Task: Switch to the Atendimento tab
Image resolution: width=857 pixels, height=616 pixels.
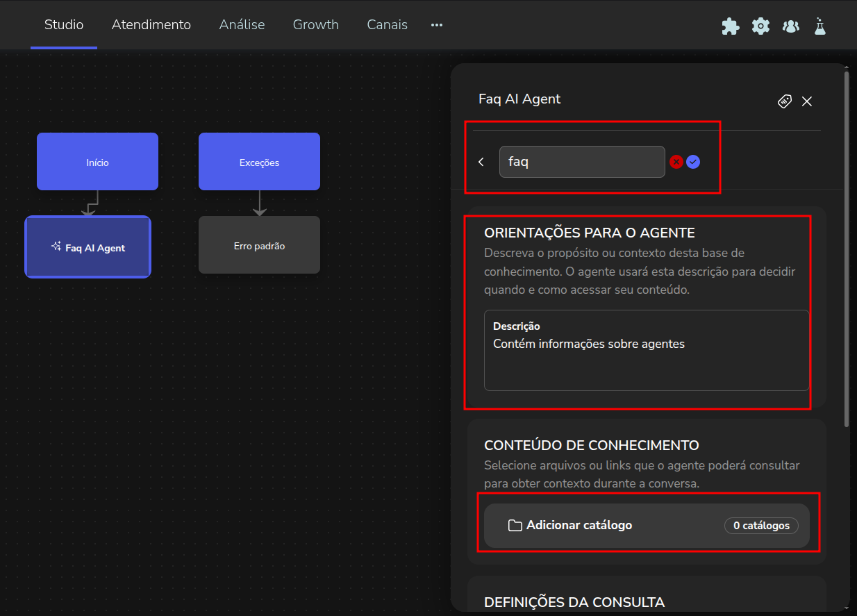Action: coord(151,25)
